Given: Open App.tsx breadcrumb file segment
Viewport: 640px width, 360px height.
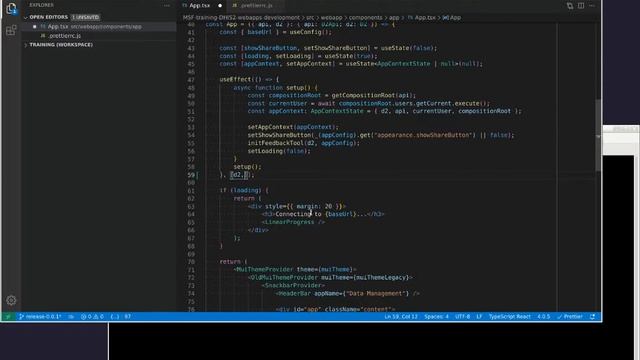Looking at the screenshot, I should pos(421,18).
